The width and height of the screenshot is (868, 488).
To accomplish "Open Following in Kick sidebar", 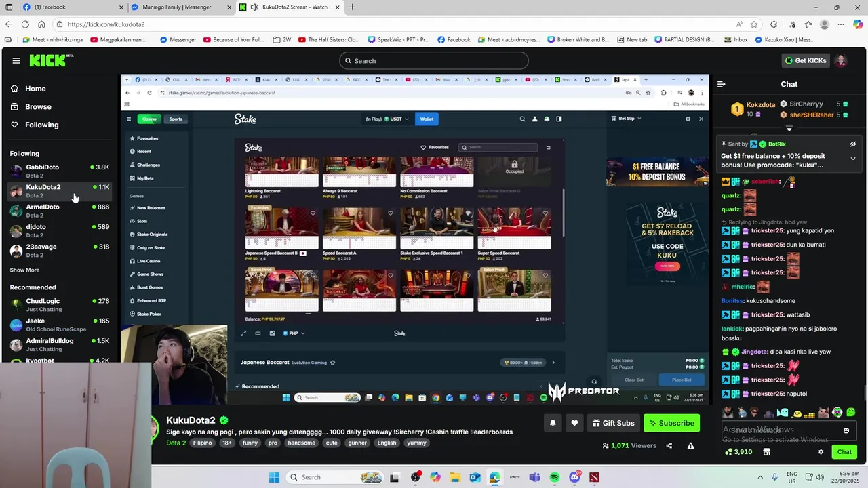I will click(41, 125).
